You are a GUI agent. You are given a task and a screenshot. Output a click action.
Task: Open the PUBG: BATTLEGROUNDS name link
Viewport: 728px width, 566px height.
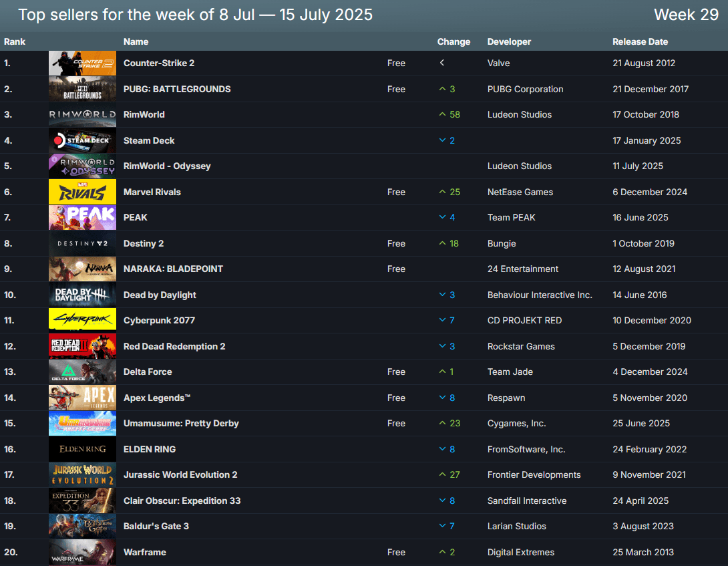(x=177, y=90)
